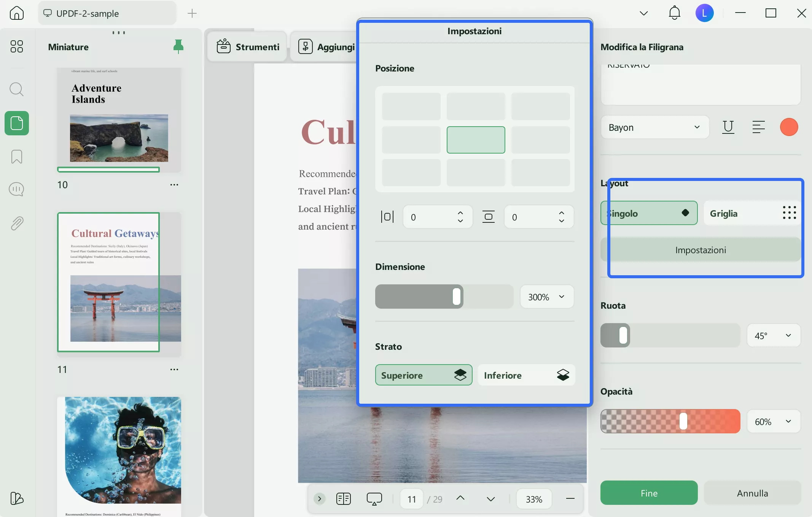Viewport: 812px width, 517px height.
Task: Click the pin icon in Miniature panel
Action: [178, 46]
